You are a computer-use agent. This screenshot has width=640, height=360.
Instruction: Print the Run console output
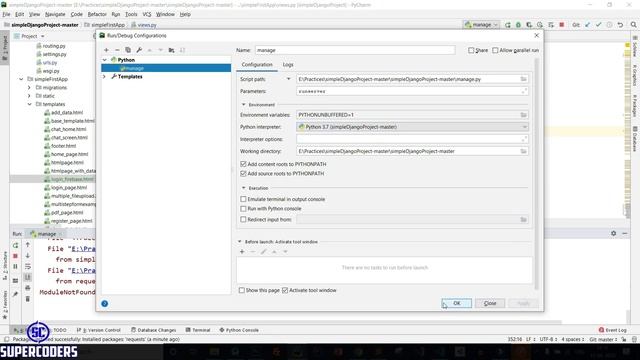[28, 288]
